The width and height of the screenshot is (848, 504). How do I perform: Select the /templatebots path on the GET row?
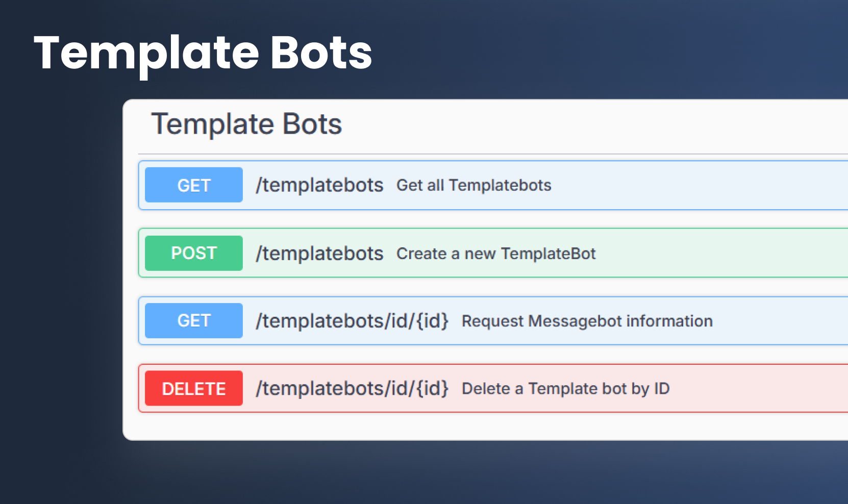coord(319,185)
